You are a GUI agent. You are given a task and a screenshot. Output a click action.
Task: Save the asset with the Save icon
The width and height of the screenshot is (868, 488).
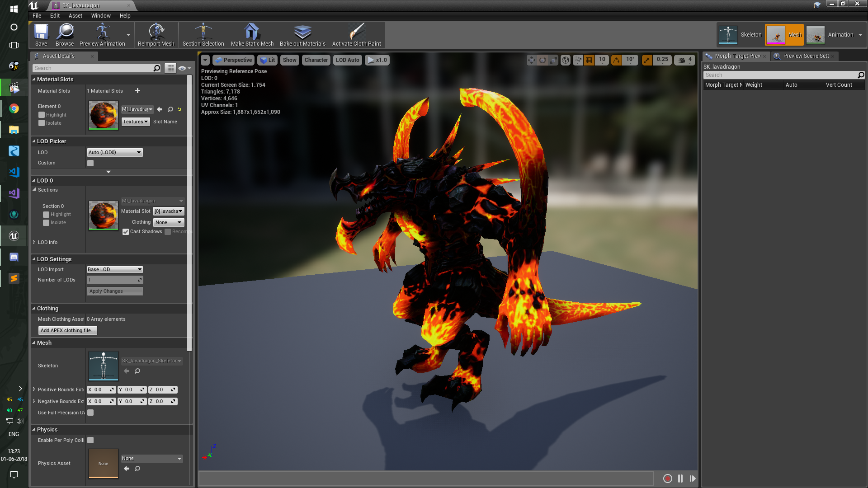click(41, 35)
